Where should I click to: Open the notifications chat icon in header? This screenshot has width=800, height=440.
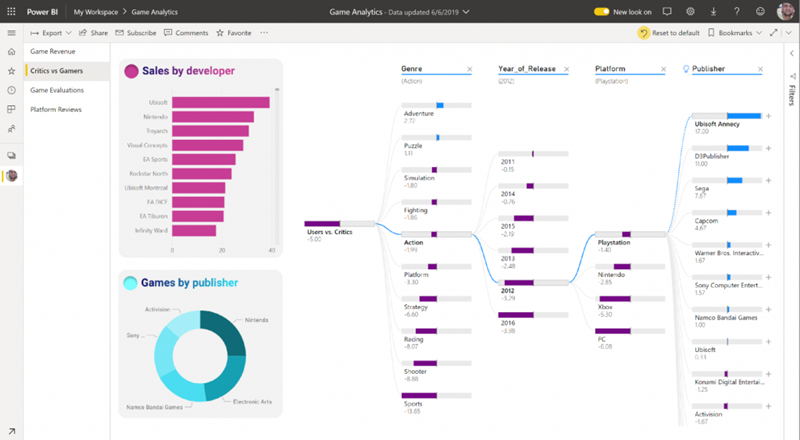668,11
